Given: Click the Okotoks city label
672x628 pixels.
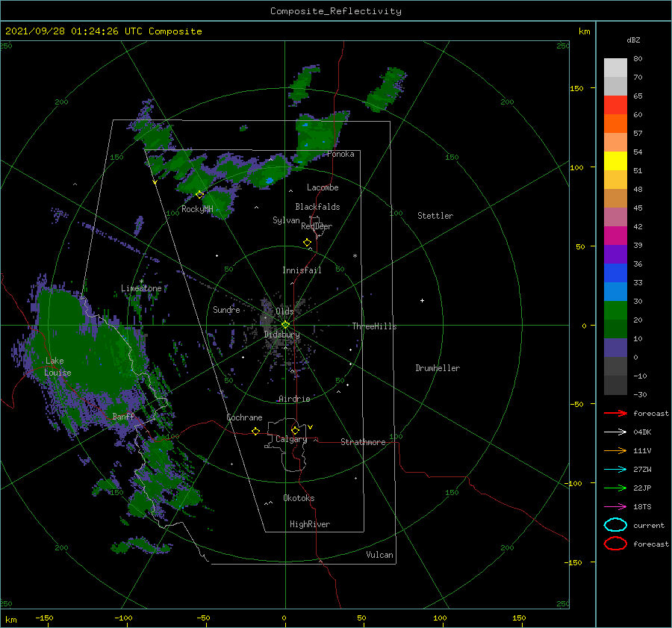Looking at the screenshot, I should (x=299, y=498).
